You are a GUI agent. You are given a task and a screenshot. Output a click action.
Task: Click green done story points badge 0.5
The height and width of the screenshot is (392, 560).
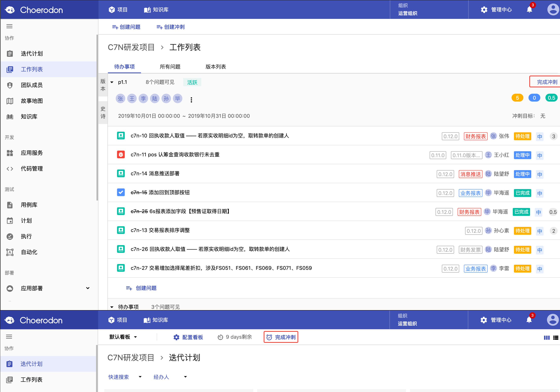552,98
